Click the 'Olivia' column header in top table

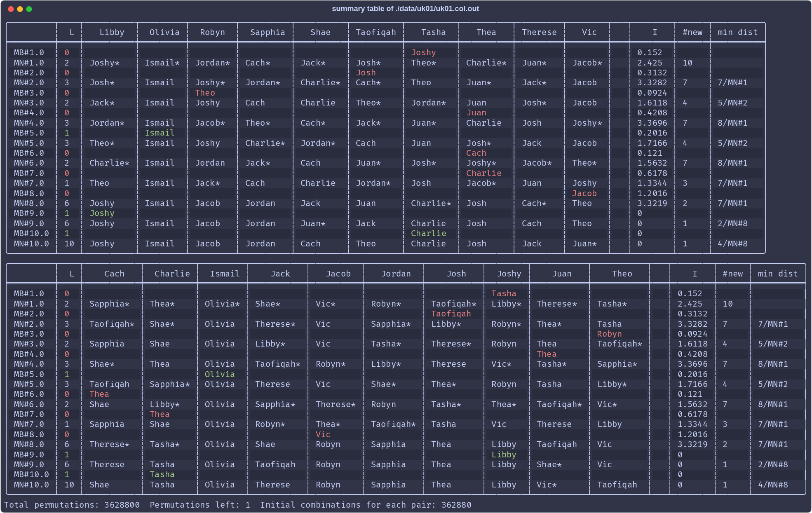pos(164,32)
